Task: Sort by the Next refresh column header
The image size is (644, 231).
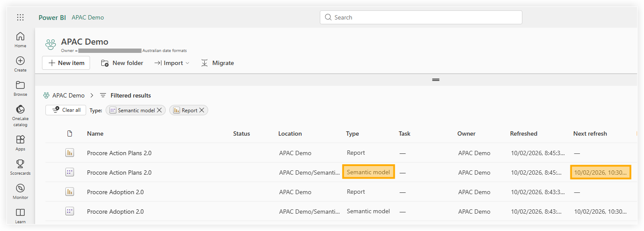Action: (x=590, y=133)
